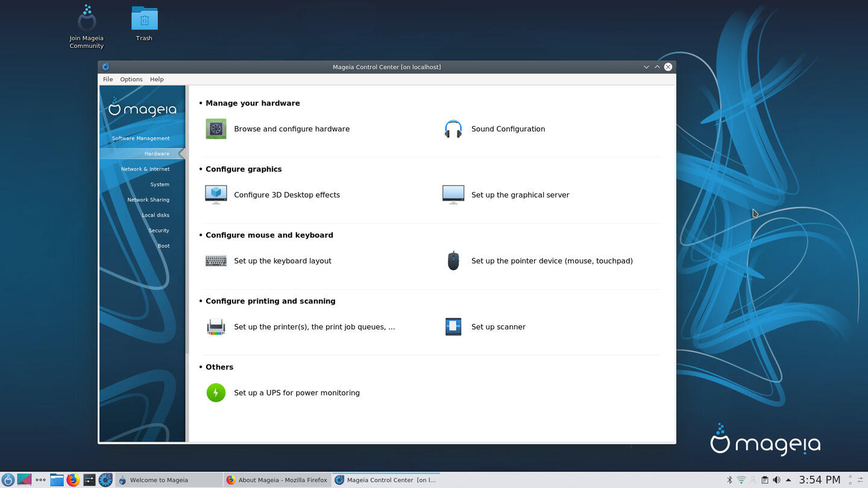Open the Configure 3D Desktop effects icon
The image size is (868, 488).
tap(216, 195)
